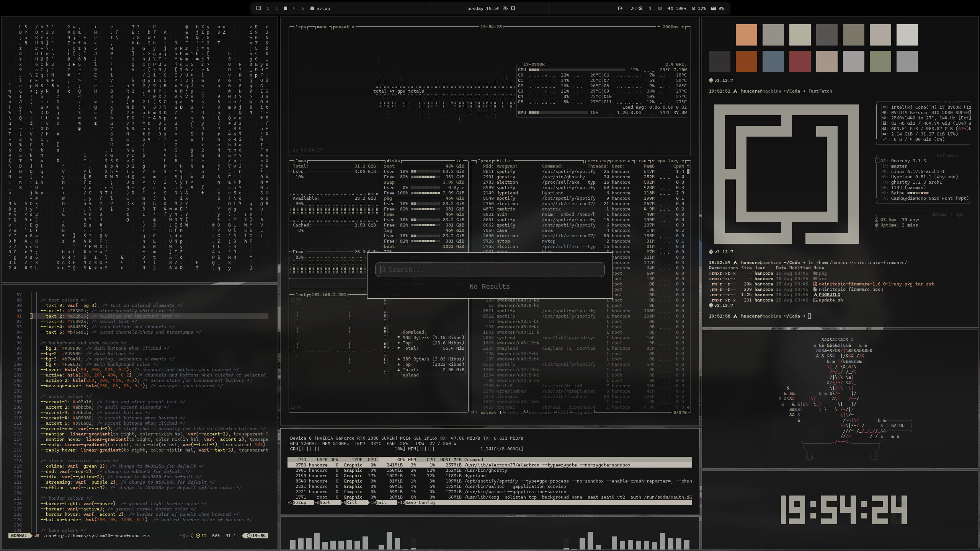Screen dimensions: 980x551
Task: Click the memory icon showing 9%
Action: 714,8
